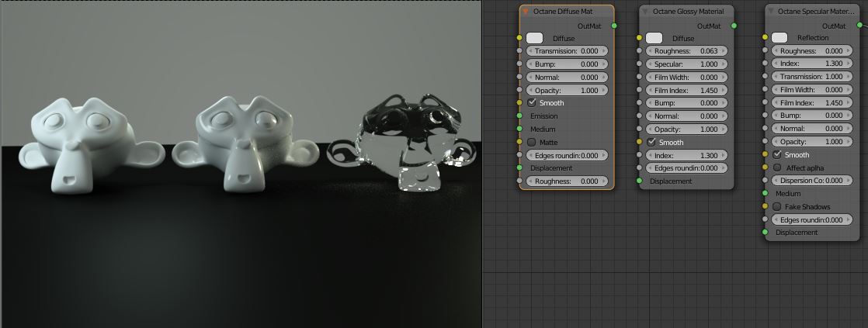Uncheck Smooth on the Glossy Material node
The image size is (868, 328).
(x=651, y=143)
